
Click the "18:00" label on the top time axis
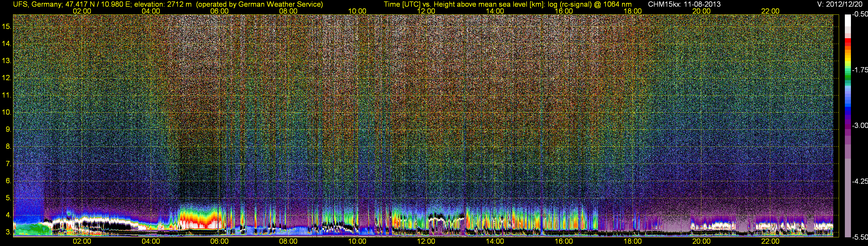632,11
